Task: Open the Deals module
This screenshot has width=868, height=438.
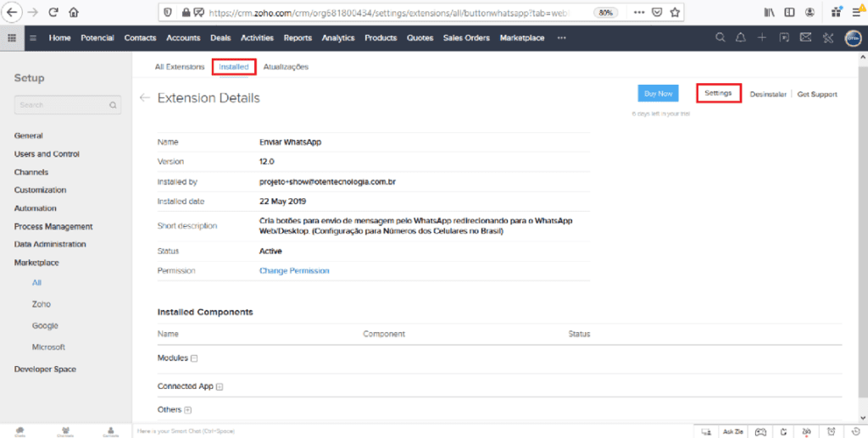Action: 220,38
